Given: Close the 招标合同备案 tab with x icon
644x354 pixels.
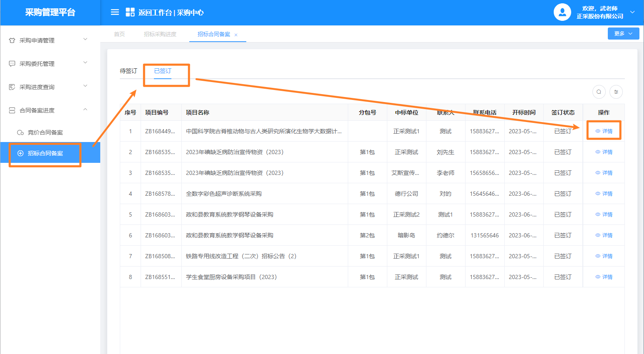Looking at the screenshot, I should pyautogui.click(x=236, y=35).
